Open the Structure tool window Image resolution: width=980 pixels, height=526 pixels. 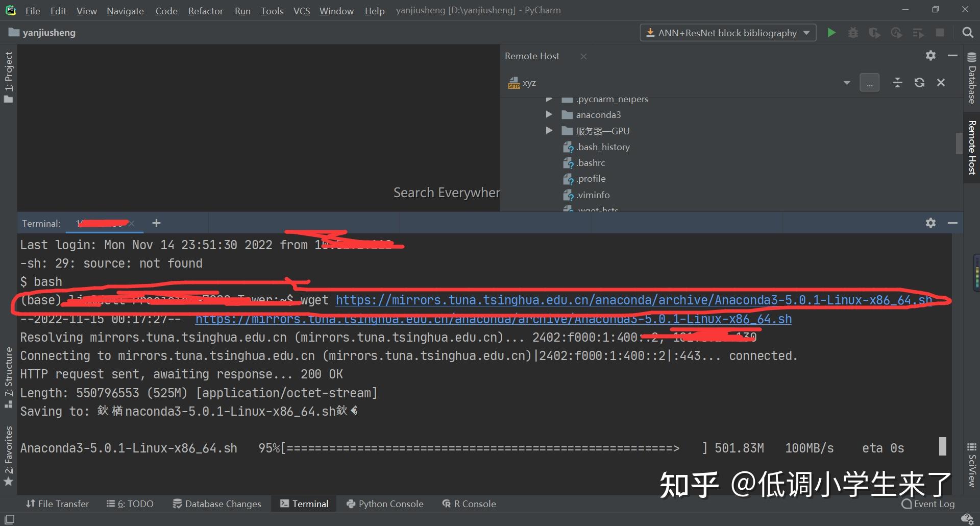coord(8,377)
